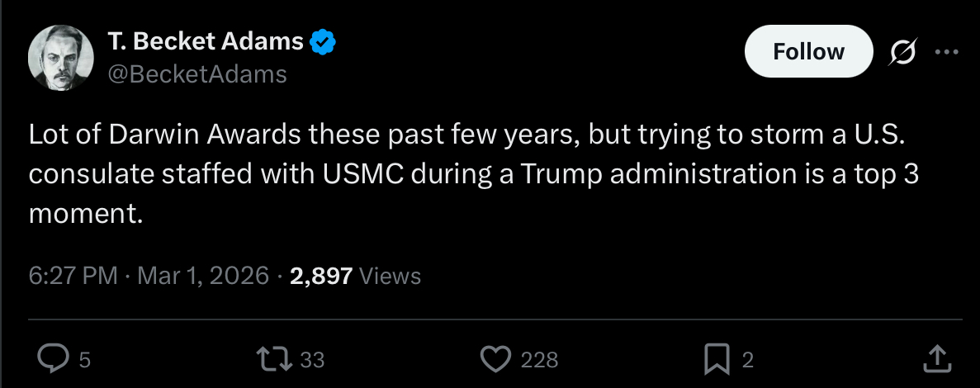Image resolution: width=980 pixels, height=388 pixels.
Task: Bookmark this post using bookmark icon
Action: coord(717,359)
